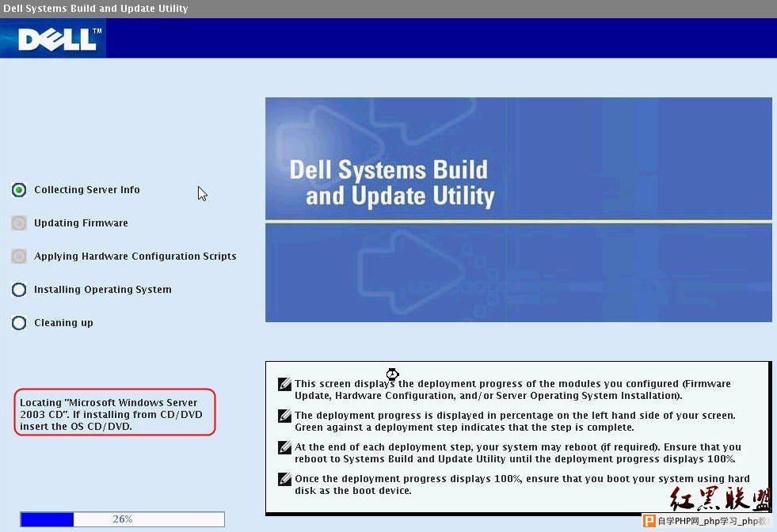This screenshot has height=532, width=777.
Task: Click the Locating Windows Server 2003 CD message
Action: pos(115,412)
